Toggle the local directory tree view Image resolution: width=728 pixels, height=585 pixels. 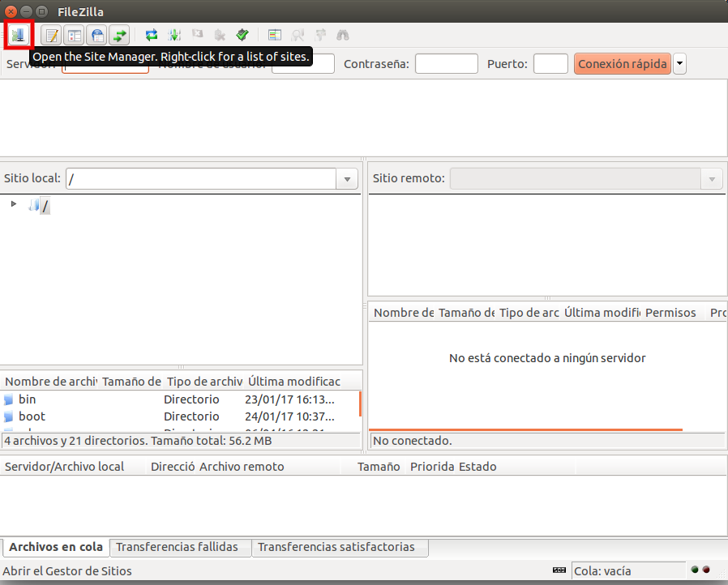point(74,35)
